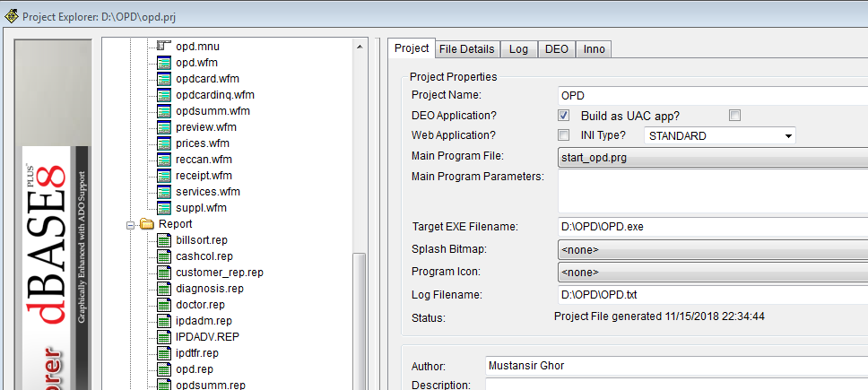
Task: Switch to the File Details tab
Action: 466,49
